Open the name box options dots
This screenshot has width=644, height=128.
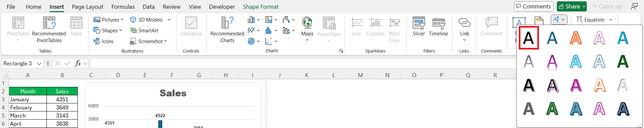pos(48,63)
